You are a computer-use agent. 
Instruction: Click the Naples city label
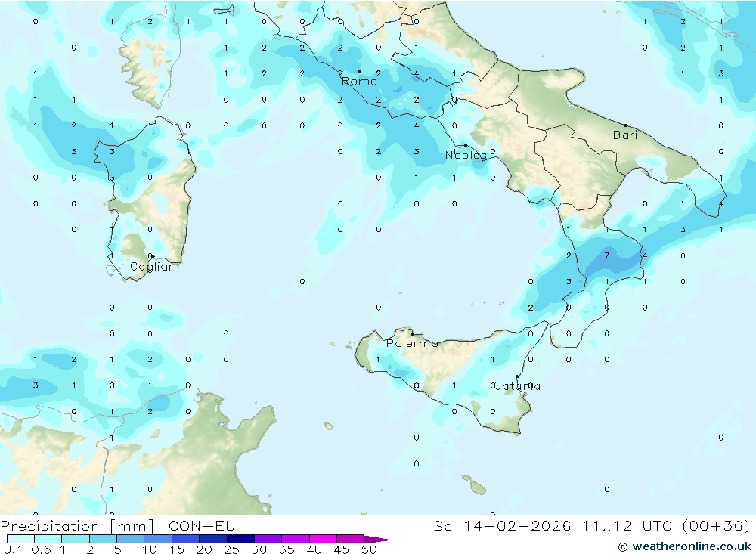pyautogui.click(x=466, y=155)
